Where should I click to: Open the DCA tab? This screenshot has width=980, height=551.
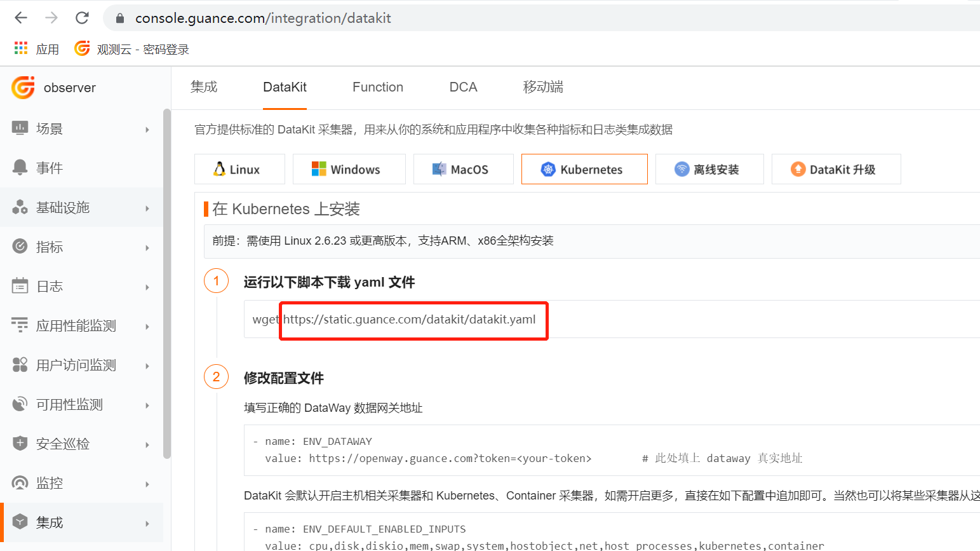point(463,87)
